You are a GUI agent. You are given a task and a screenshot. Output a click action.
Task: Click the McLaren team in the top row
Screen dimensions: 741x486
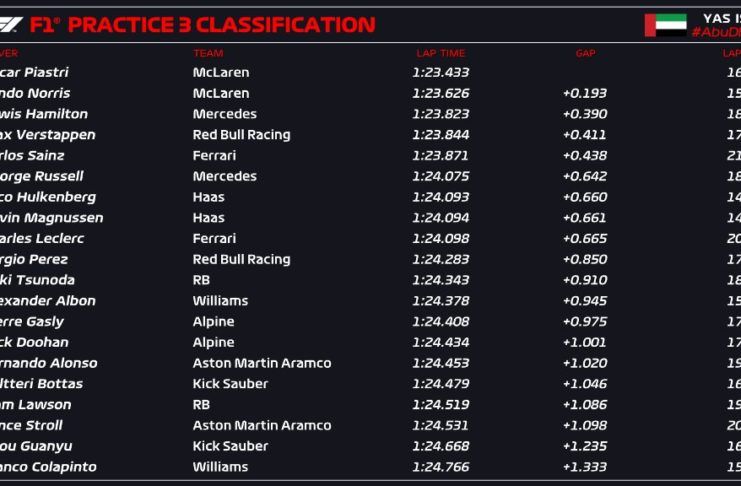point(221,72)
